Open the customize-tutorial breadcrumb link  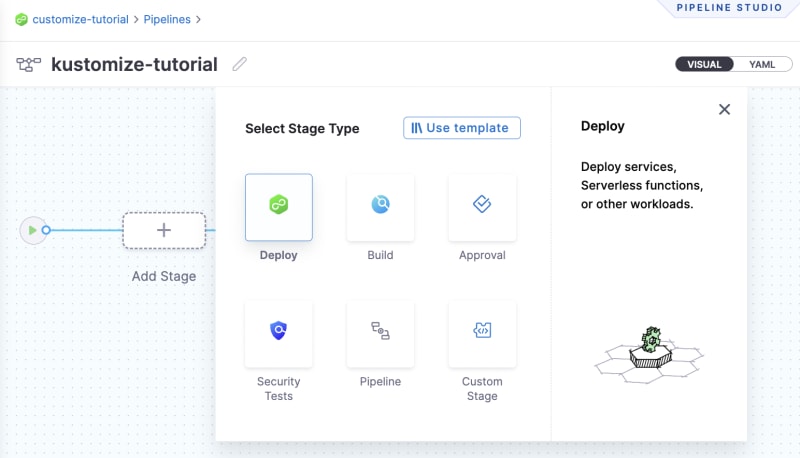point(80,19)
